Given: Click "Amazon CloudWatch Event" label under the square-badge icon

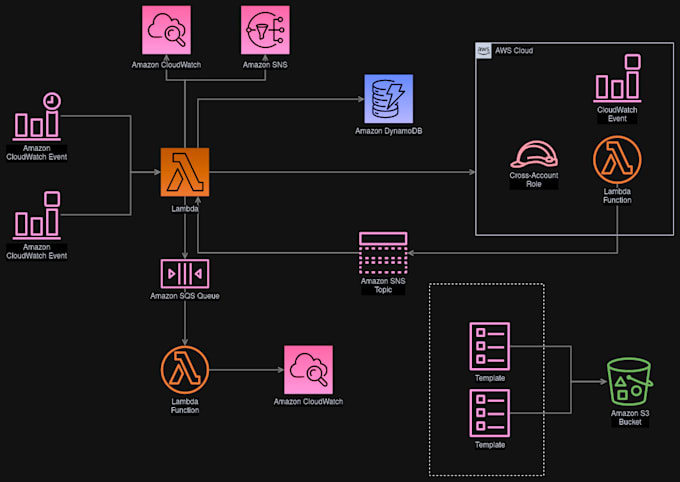Looking at the screenshot, I should [37, 251].
